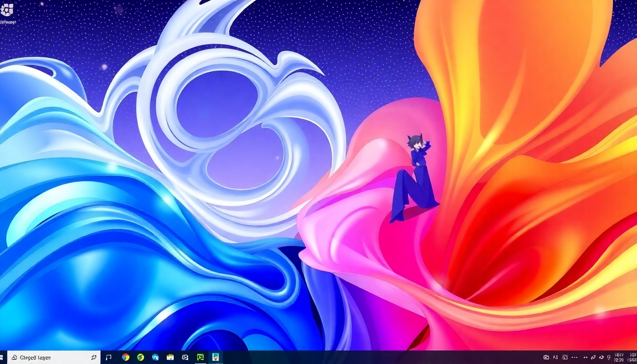Launch Google Chrome from the taskbar

(126, 357)
